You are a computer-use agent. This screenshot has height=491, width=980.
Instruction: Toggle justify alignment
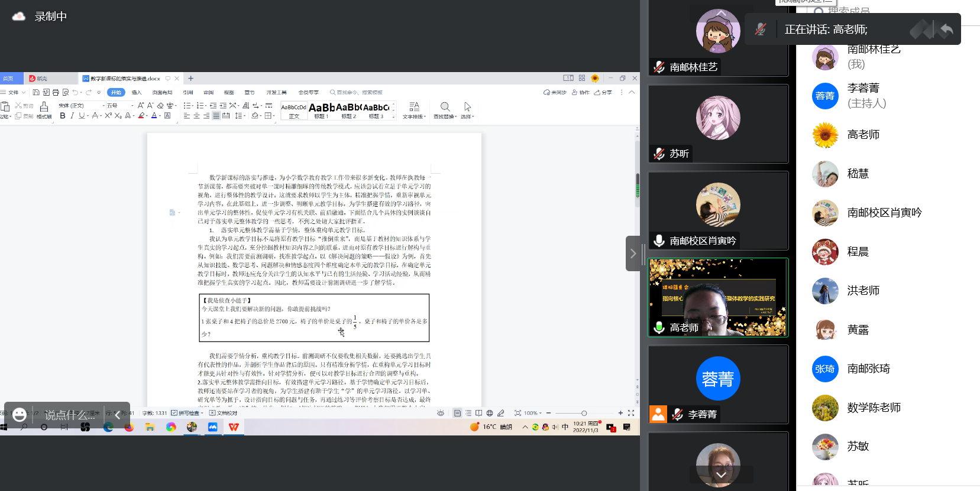click(216, 116)
